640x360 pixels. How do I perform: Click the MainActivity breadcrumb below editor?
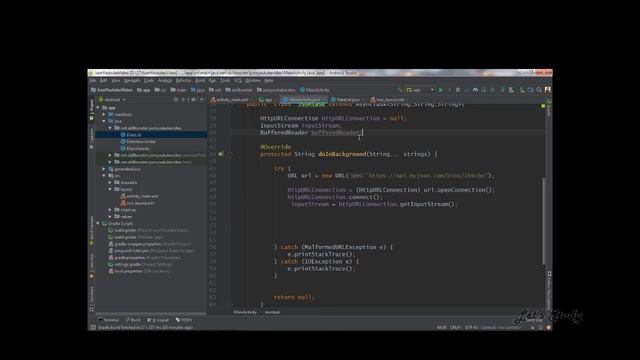[245, 312]
